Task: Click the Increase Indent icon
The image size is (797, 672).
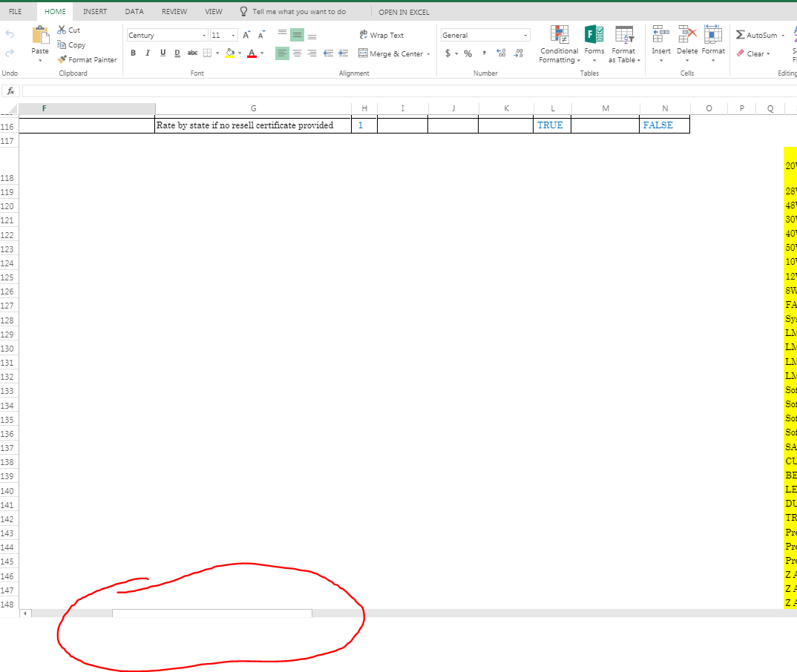Action: click(344, 53)
